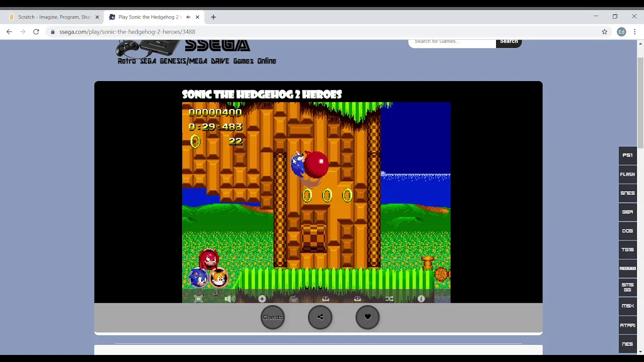Image resolution: width=644 pixels, height=362 pixels.
Task: Click the address bar URL
Action: (127, 32)
